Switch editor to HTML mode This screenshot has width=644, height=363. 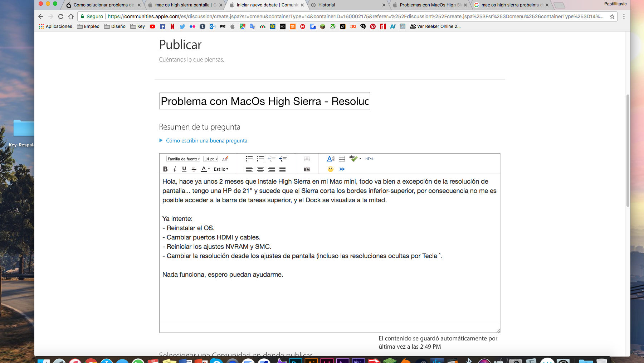coord(370,159)
